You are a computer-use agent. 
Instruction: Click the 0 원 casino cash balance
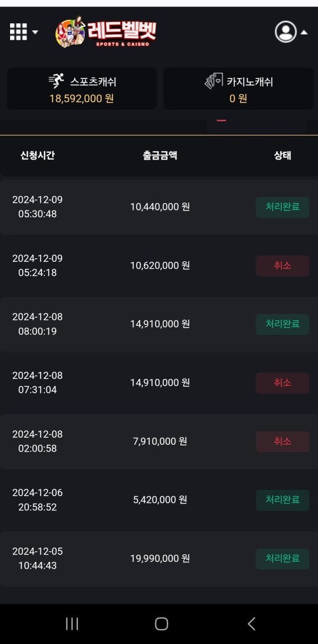pos(237,98)
